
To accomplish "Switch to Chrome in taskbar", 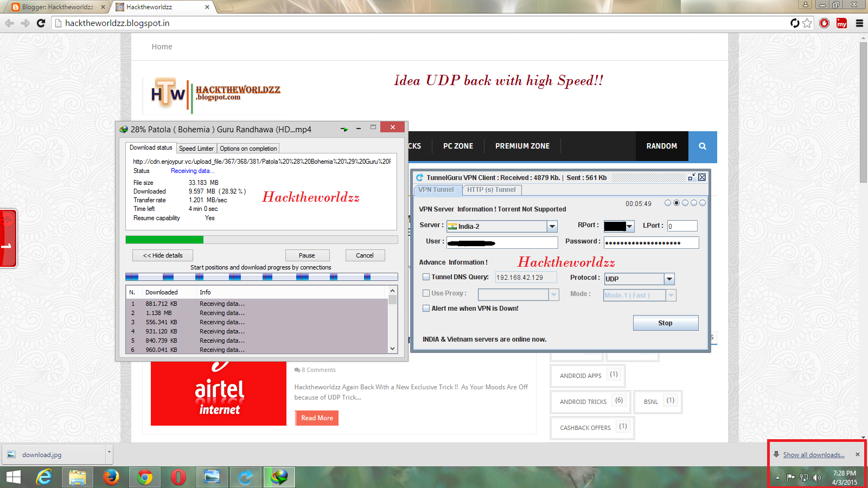I will pyautogui.click(x=145, y=477).
